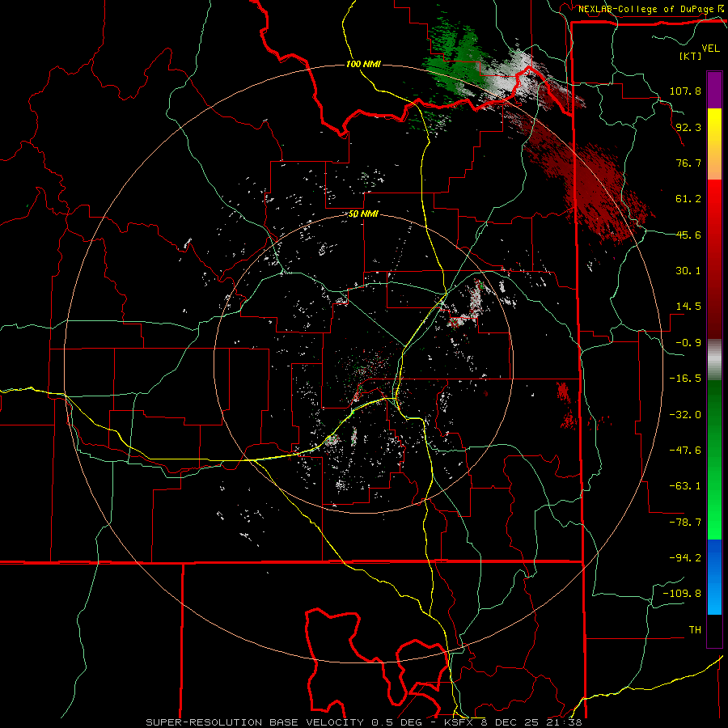Select the -47.6 scale value

tap(685, 451)
